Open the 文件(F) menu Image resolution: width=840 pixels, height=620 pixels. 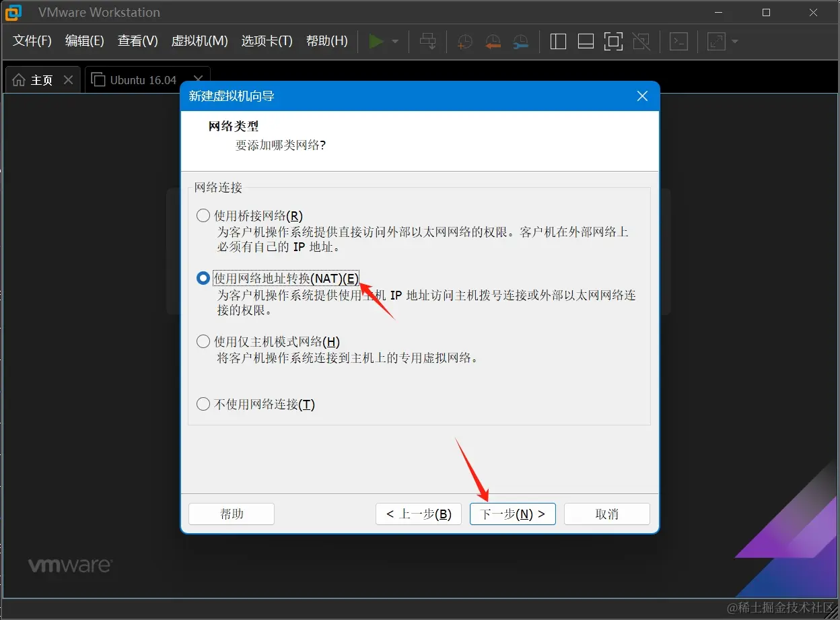(32, 41)
